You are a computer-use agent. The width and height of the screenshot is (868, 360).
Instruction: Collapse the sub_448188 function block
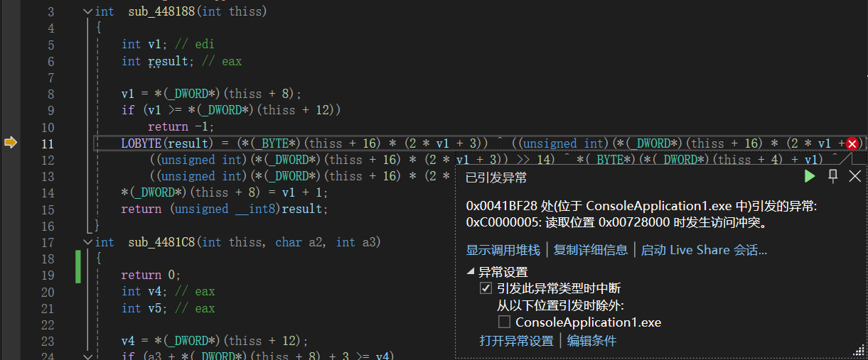(87, 11)
